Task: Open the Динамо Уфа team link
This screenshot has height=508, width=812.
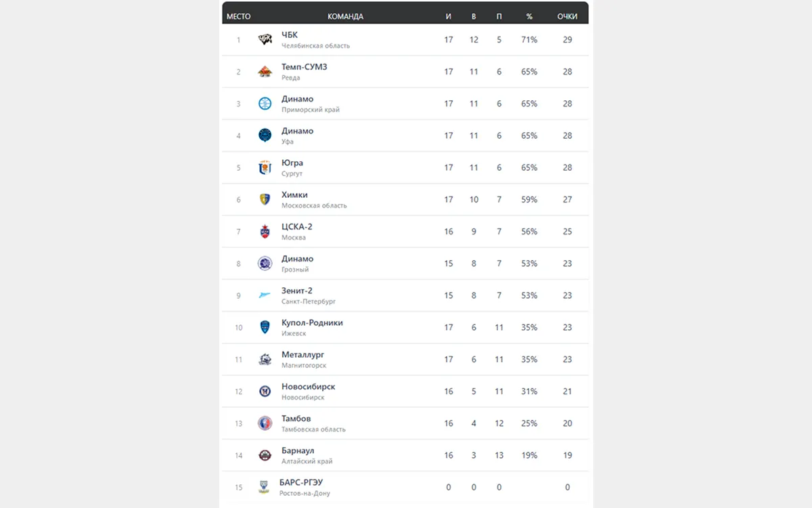Action: 298,131
